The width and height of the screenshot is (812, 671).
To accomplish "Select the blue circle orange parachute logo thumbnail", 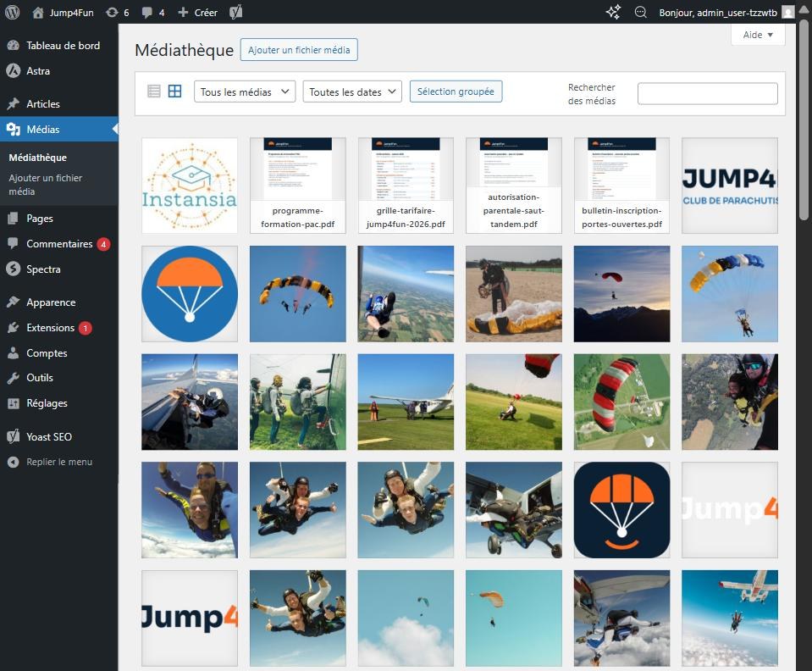I will tap(190, 294).
